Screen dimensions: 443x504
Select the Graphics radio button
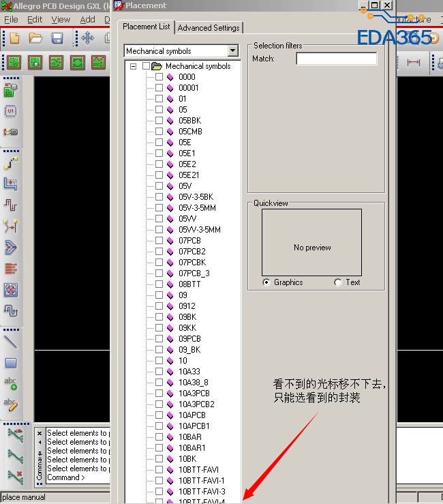(266, 282)
